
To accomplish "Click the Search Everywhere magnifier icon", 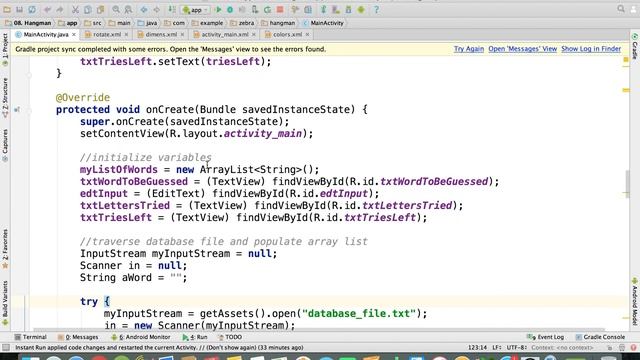I will tap(621, 9).
